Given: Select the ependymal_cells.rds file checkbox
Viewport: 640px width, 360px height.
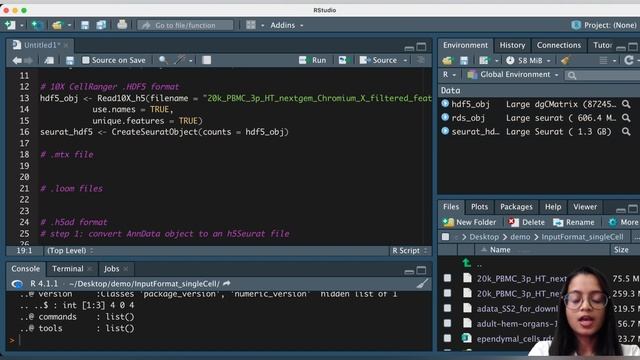Looking at the screenshot, I should click(x=447, y=338).
